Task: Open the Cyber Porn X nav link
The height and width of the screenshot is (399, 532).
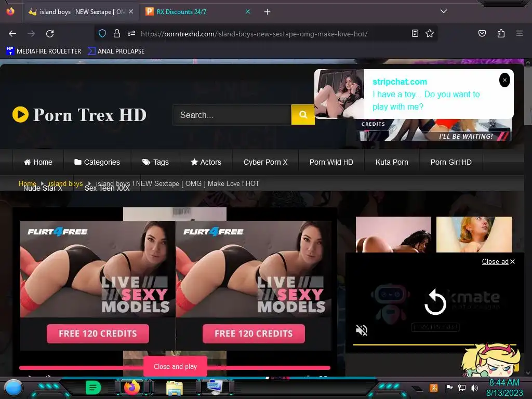Action: point(265,162)
